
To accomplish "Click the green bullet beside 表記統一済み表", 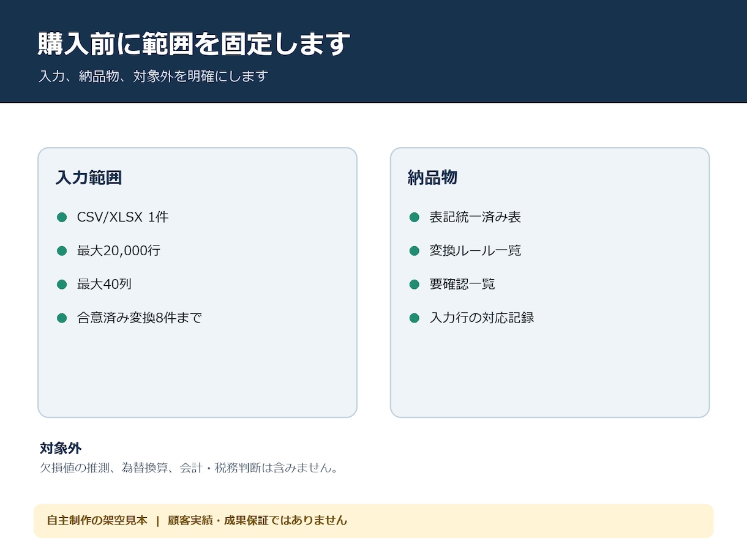I will [414, 217].
